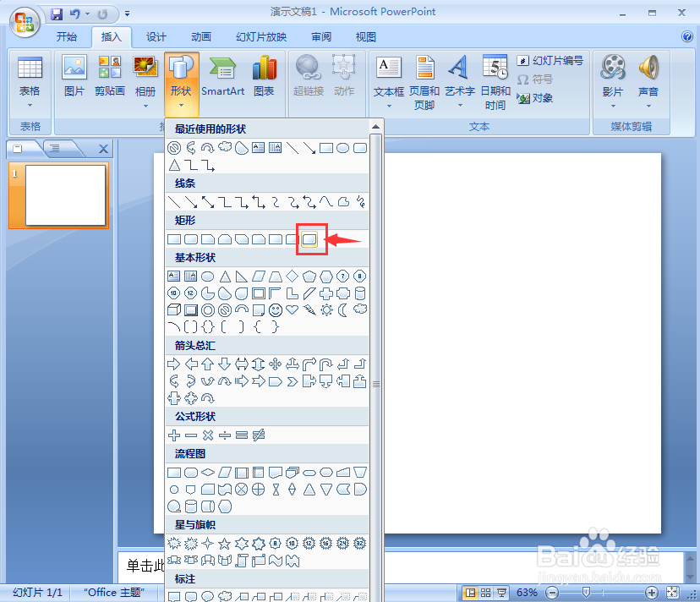Switch to Normal view
The width and height of the screenshot is (700, 602).
470,593
